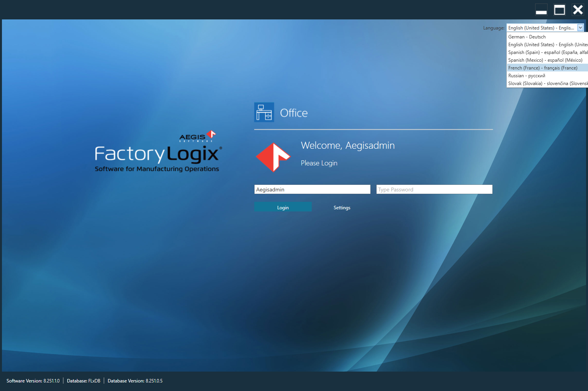The image size is (588, 391).
Task: Click the AEGIS Software logo above FactoryLogix
Action: [193, 137]
